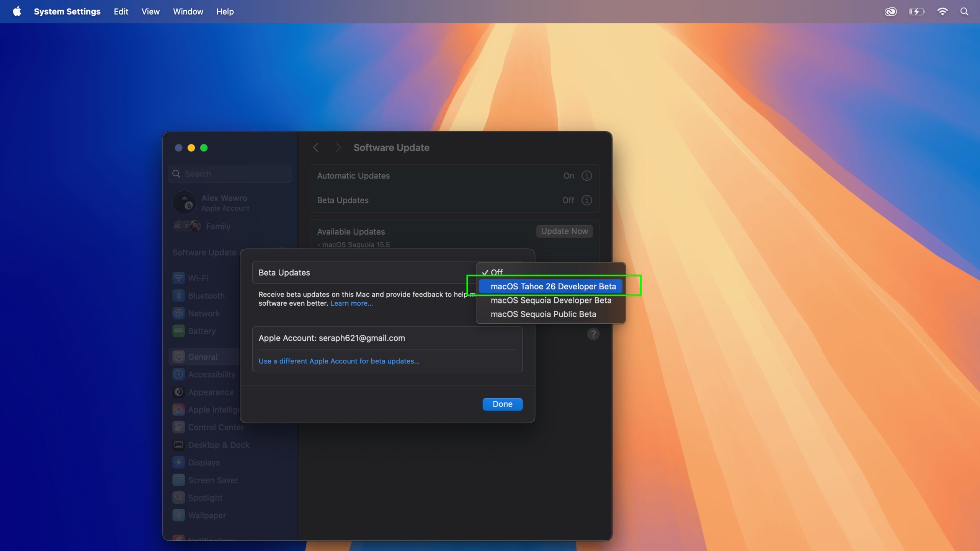
Task: Open Use a different Apple Account link
Action: click(338, 361)
